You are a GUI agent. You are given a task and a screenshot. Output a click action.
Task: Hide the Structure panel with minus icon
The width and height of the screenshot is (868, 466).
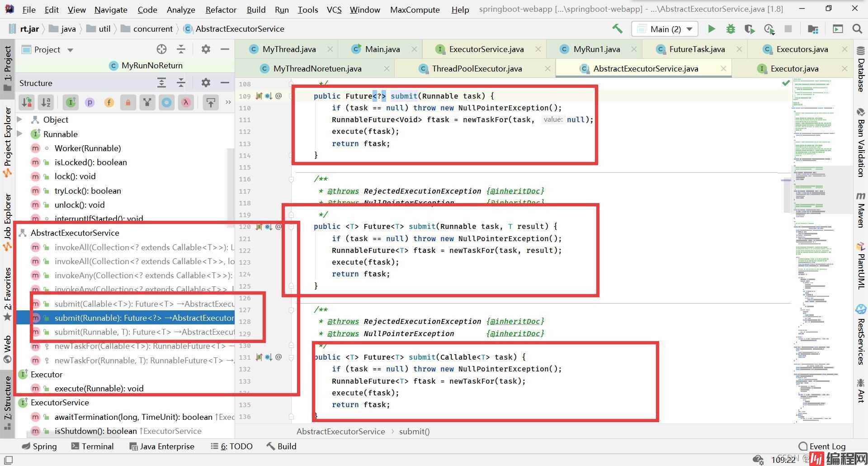tap(225, 82)
